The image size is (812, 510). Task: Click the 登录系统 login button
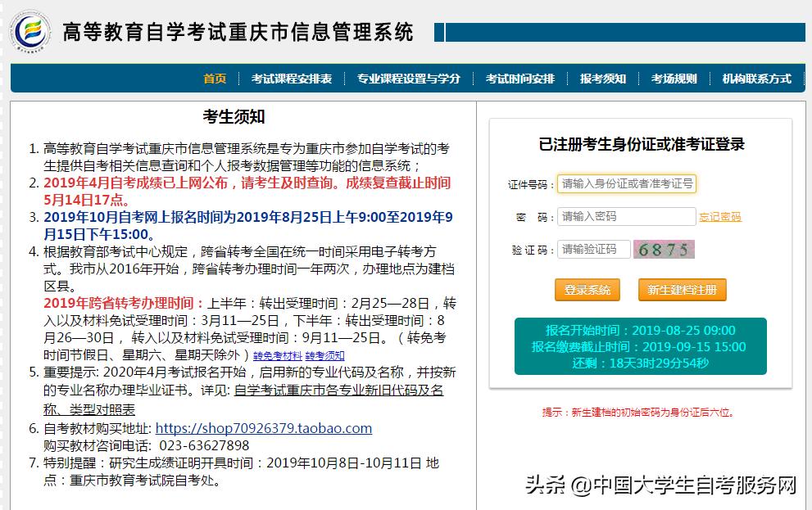tap(587, 290)
